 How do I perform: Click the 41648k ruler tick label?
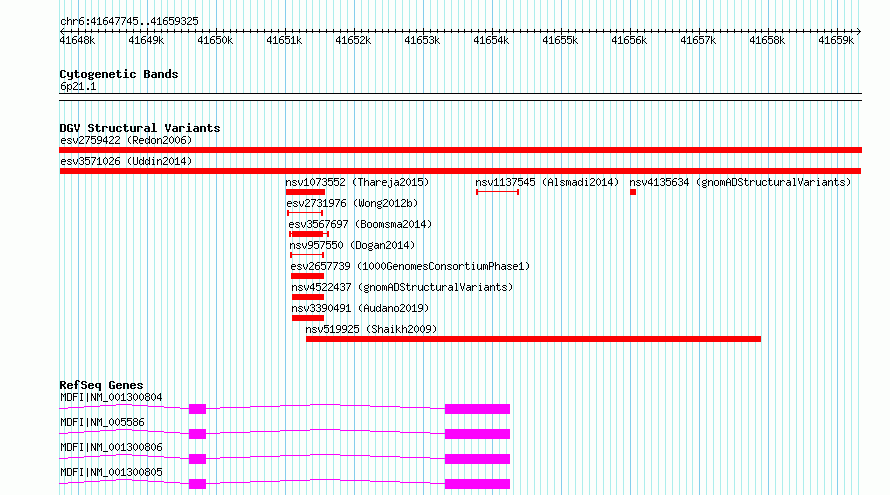[x=77, y=40]
